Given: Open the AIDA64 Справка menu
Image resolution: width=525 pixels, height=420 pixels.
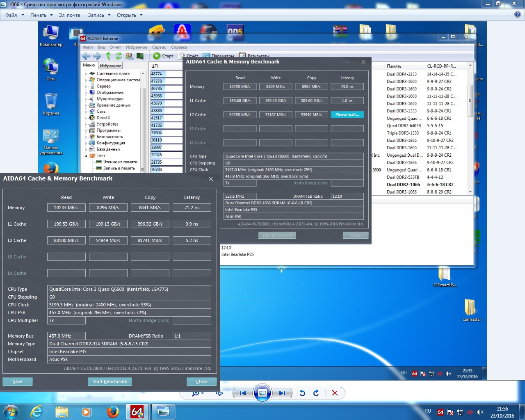Looking at the screenshot, I should [x=179, y=47].
